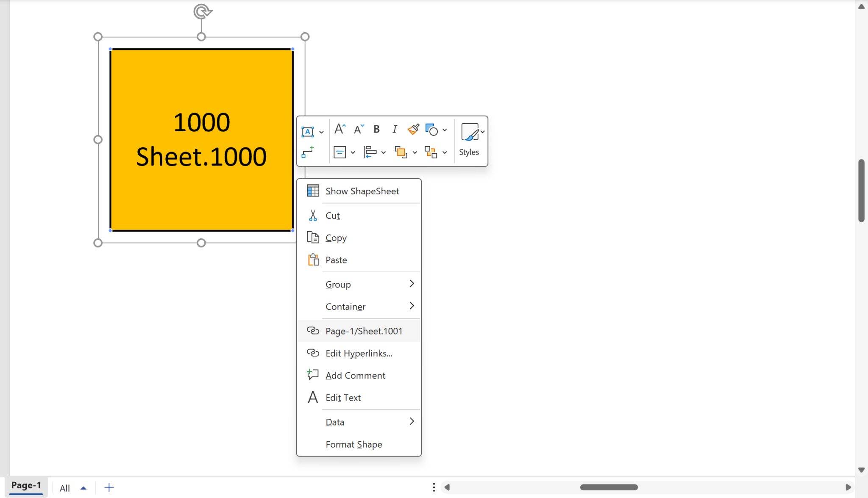Apply formatting with Format Painter
Image resolution: width=868 pixels, height=498 pixels.
point(412,130)
